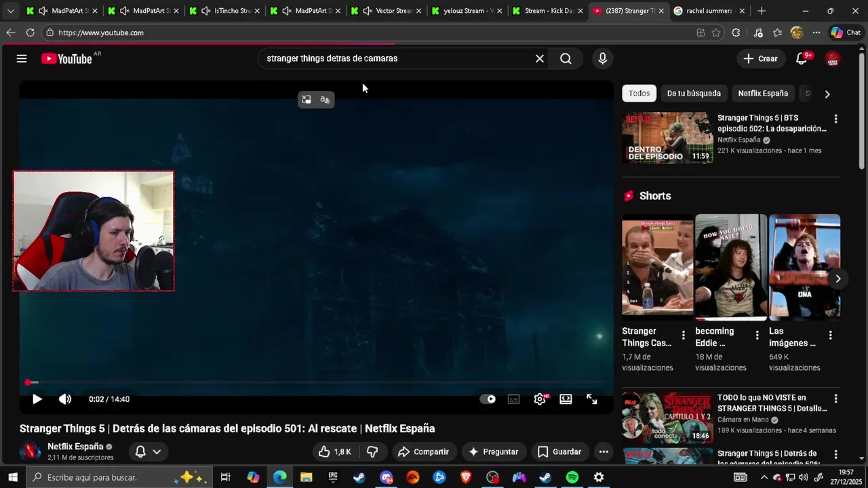Dislike the video
The height and width of the screenshot is (488, 868).
click(x=372, y=452)
